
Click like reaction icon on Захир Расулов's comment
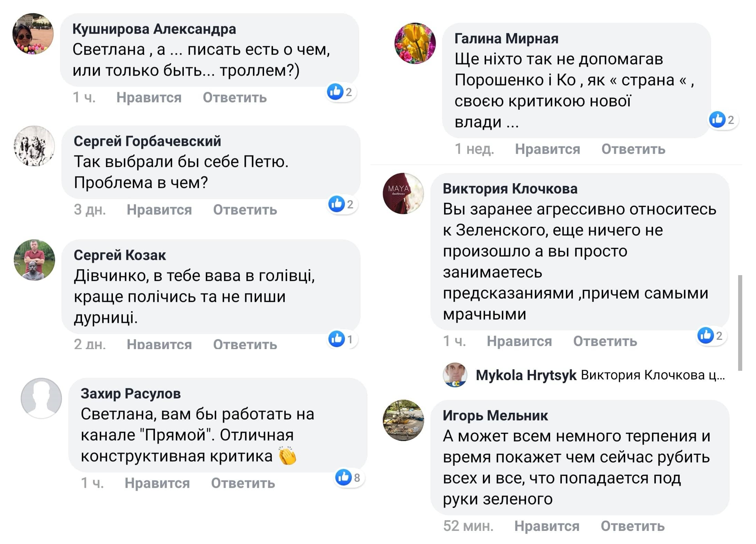(x=343, y=477)
